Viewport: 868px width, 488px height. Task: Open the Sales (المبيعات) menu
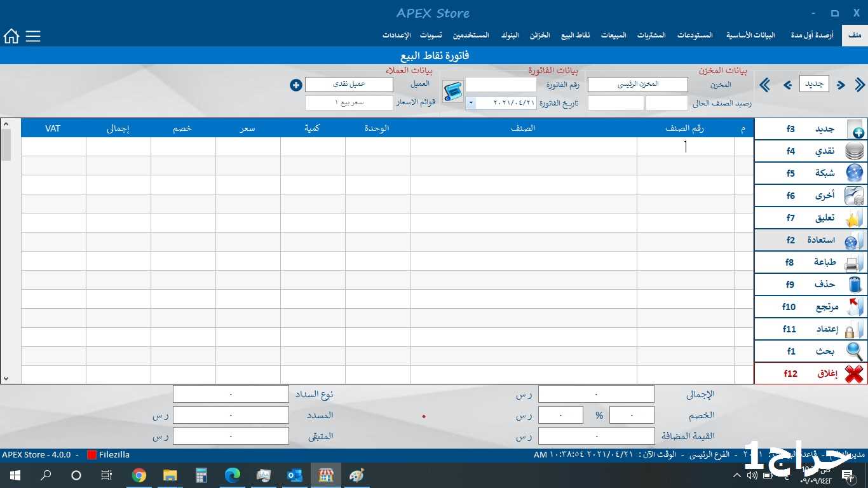pyautogui.click(x=613, y=36)
